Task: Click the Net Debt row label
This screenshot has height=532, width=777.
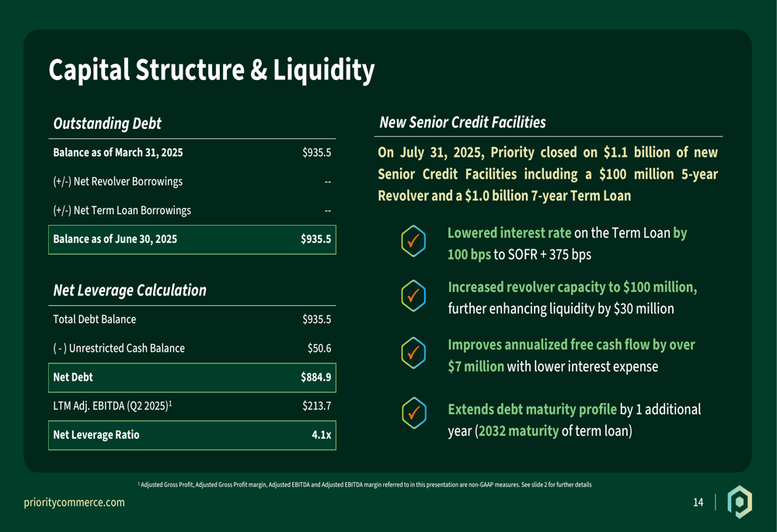Action: pos(73,377)
